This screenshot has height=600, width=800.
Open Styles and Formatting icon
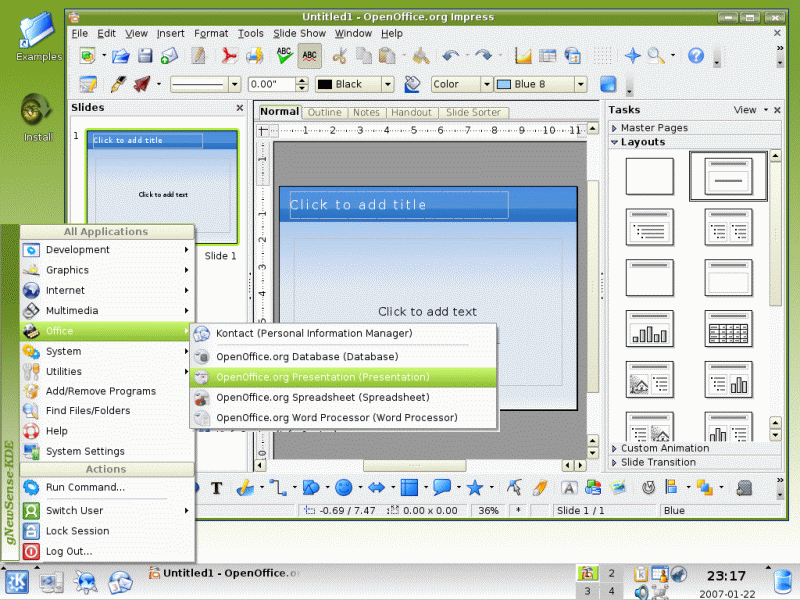[x=88, y=84]
